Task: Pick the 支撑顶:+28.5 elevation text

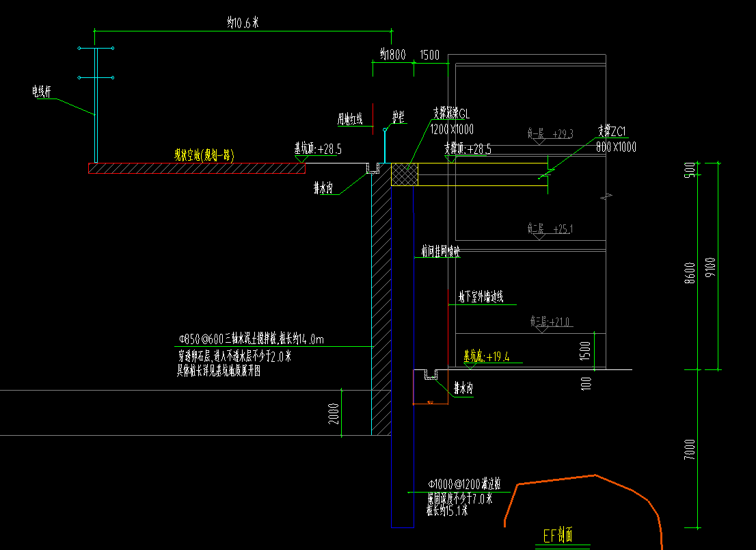Action: [x=468, y=149]
